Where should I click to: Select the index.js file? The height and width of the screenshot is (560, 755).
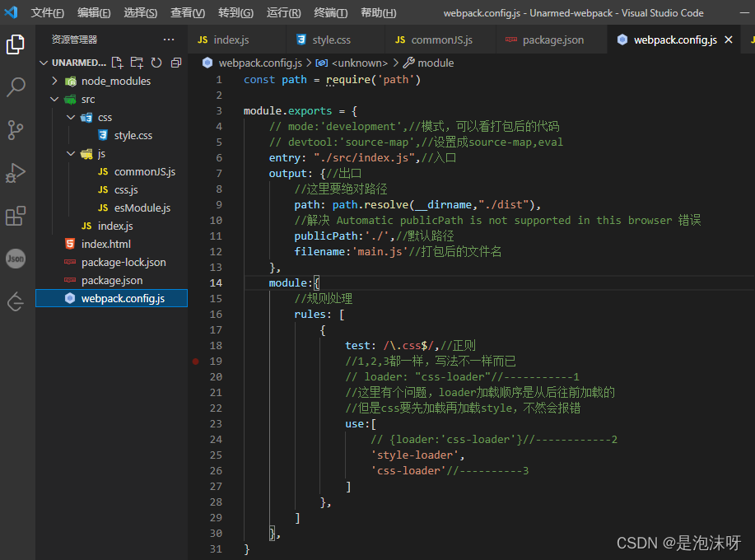(x=115, y=226)
